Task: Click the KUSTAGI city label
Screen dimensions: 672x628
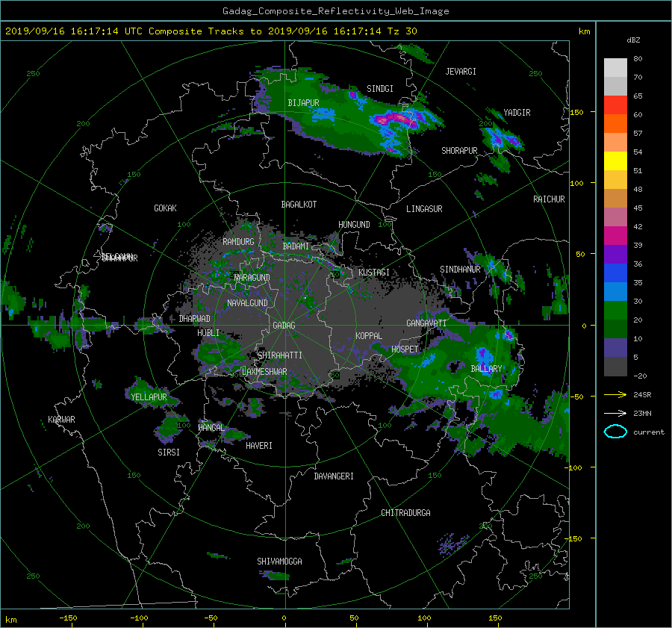Action: pos(374,273)
